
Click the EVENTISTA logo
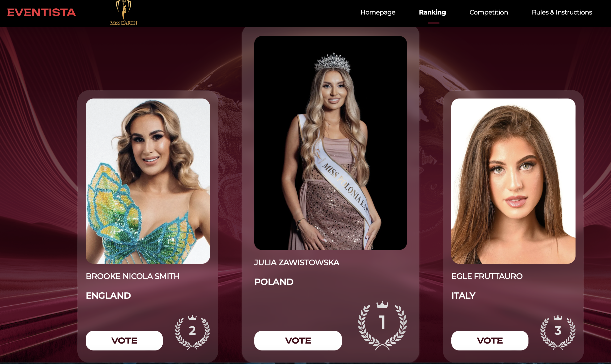(x=41, y=13)
